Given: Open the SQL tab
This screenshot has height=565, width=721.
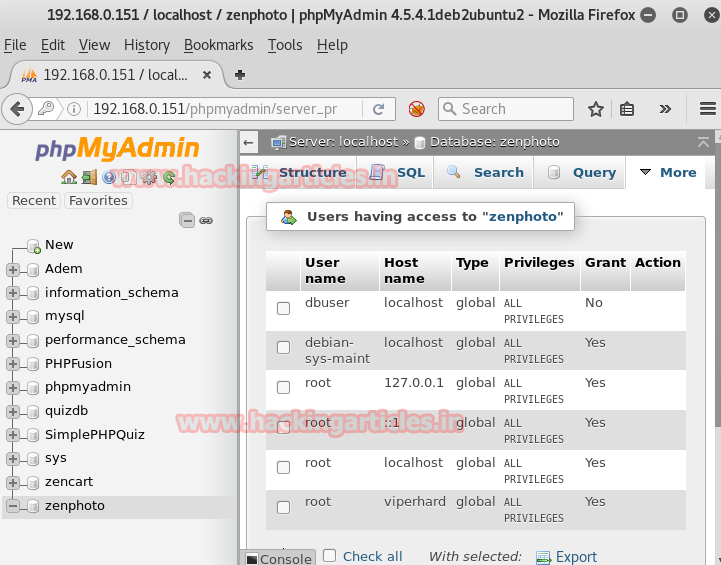Looking at the screenshot, I should [x=396, y=172].
